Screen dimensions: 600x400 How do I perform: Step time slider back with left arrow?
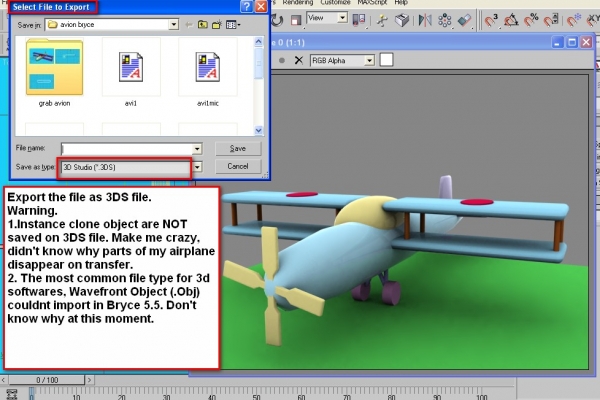[3, 380]
